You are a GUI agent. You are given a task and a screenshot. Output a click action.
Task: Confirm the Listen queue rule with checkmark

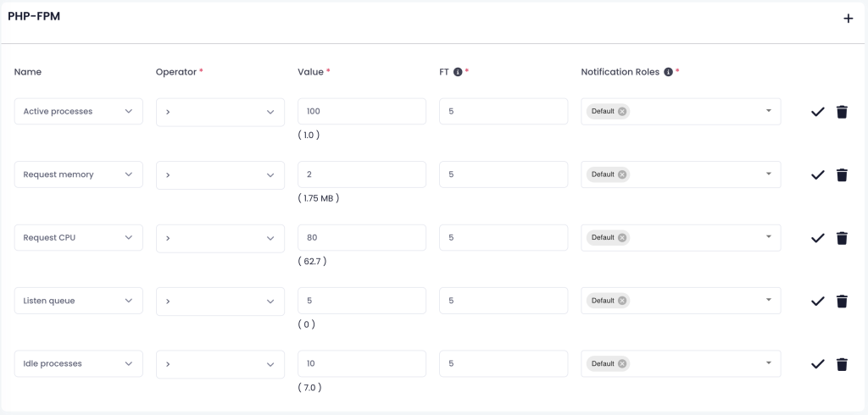click(x=818, y=301)
